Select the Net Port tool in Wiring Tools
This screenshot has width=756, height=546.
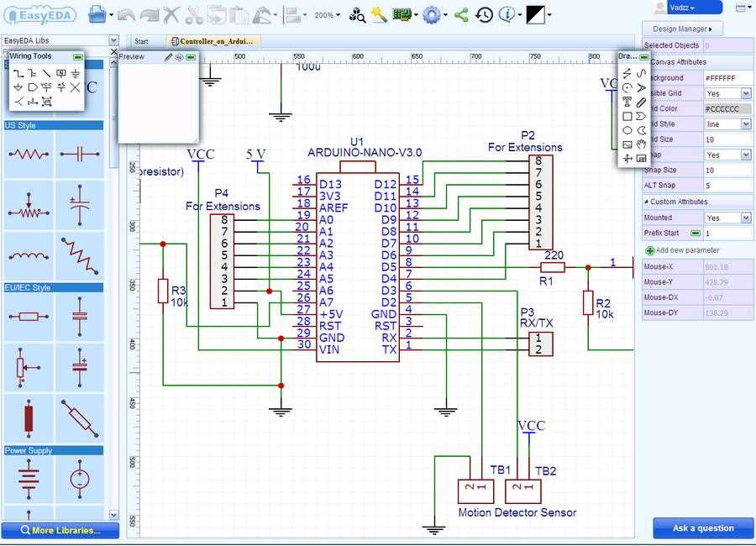(x=32, y=87)
